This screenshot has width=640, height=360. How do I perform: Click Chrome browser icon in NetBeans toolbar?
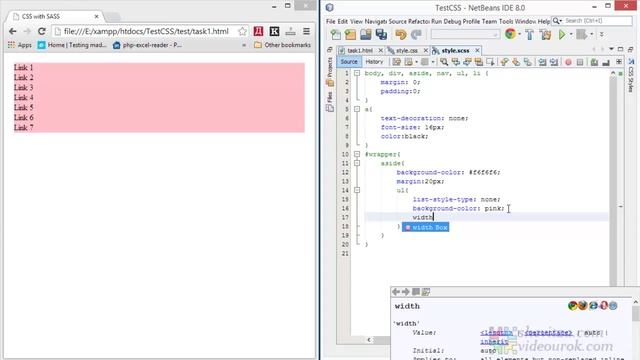coord(510,34)
